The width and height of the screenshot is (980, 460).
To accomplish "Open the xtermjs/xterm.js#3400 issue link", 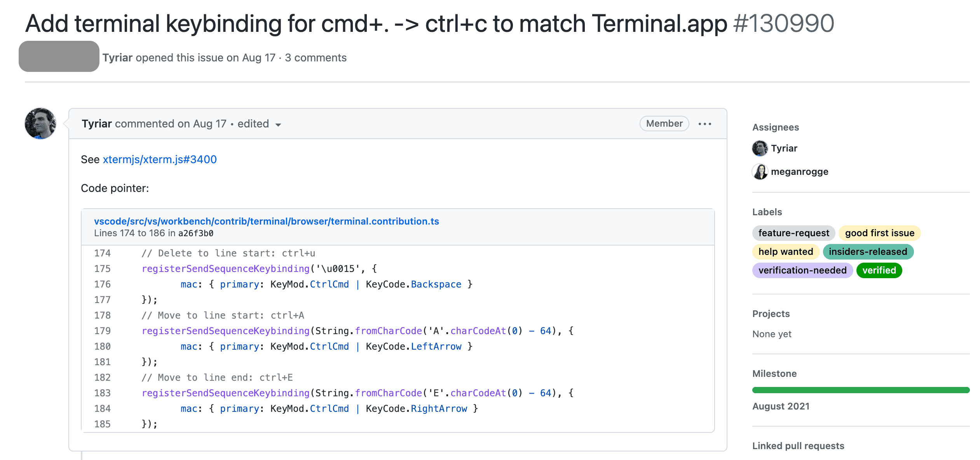I will (159, 159).
